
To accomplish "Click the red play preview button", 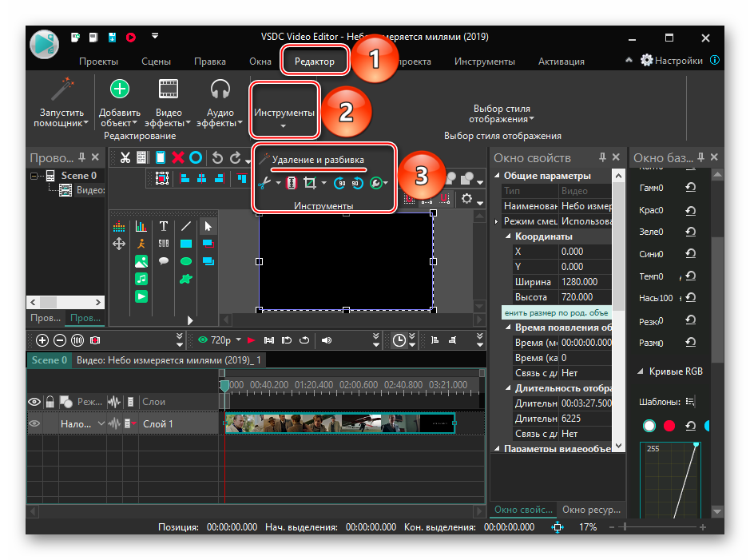I will [251, 340].
